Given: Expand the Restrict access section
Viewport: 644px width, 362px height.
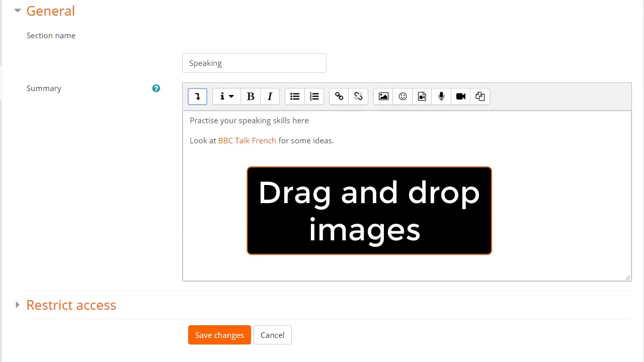Looking at the screenshot, I should point(18,305).
